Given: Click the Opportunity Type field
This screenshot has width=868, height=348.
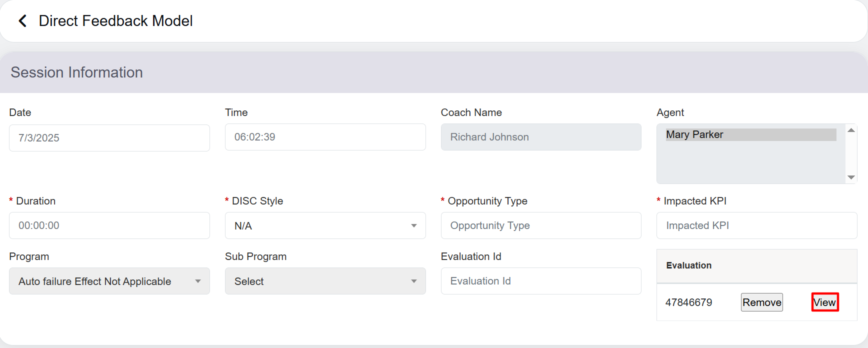Looking at the screenshot, I should [x=540, y=225].
